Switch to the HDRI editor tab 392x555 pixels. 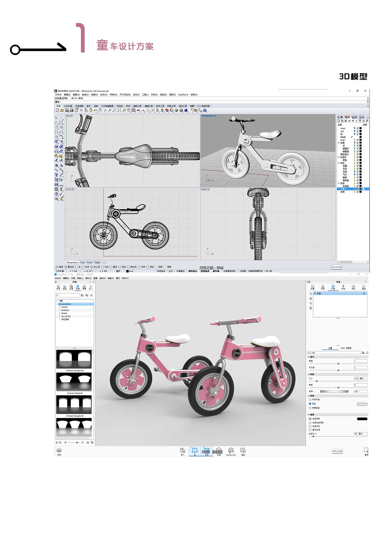click(346, 348)
